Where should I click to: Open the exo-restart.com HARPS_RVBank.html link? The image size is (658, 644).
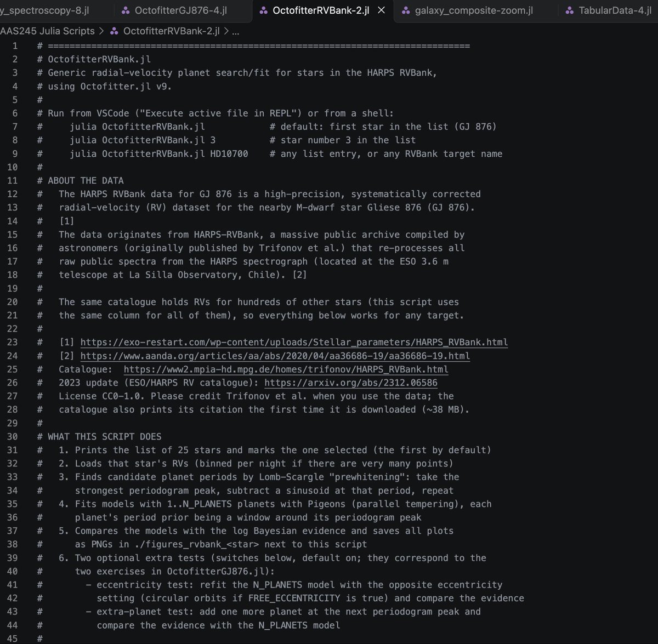click(294, 342)
